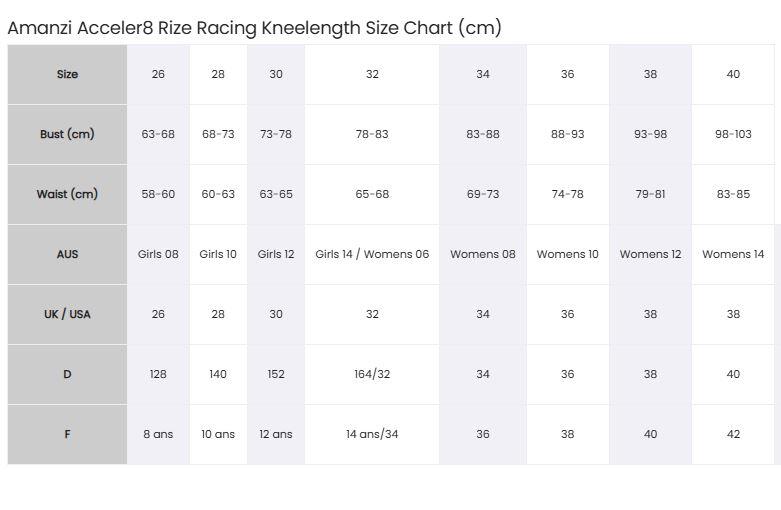
Task: Select the 14 ans/34 cell
Action: pyautogui.click(x=372, y=434)
